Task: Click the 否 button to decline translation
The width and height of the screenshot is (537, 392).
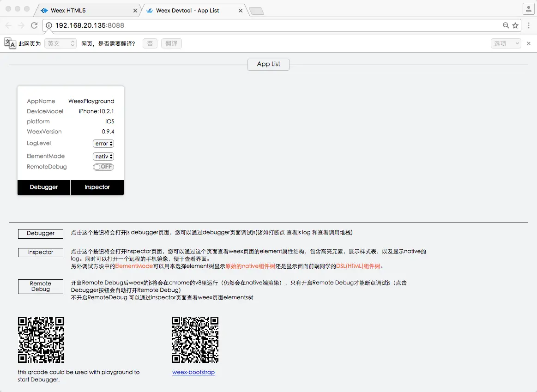Action: [150, 43]
